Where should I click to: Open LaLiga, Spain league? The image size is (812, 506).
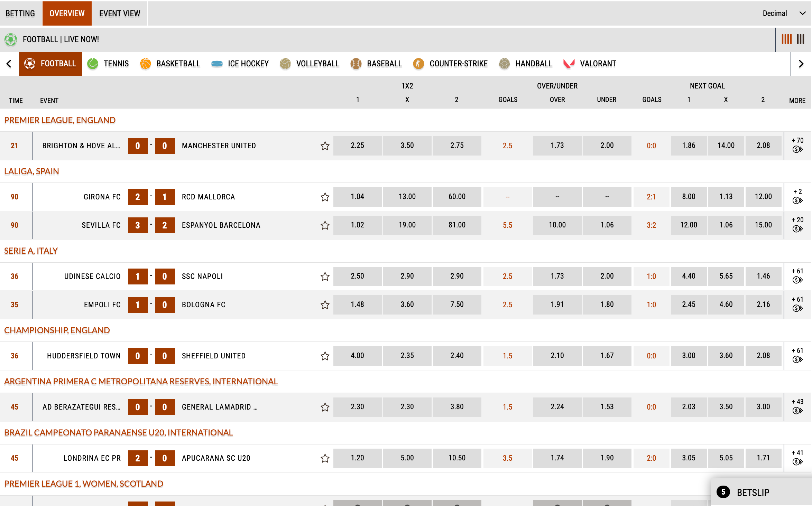[x=31, y=171]
